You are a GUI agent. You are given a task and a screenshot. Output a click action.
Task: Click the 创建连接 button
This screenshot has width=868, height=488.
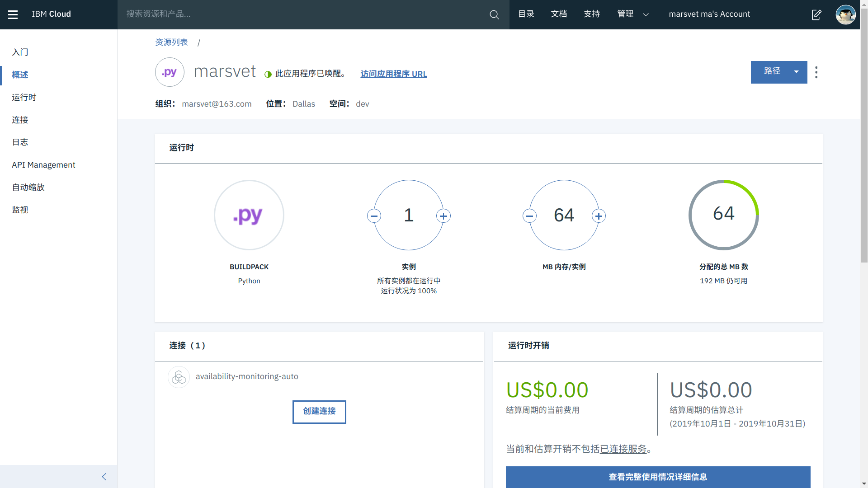(319, 412)
